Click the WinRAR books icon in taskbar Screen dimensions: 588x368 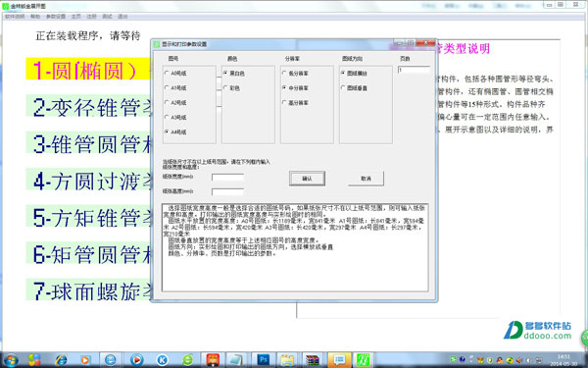[313, 360]
